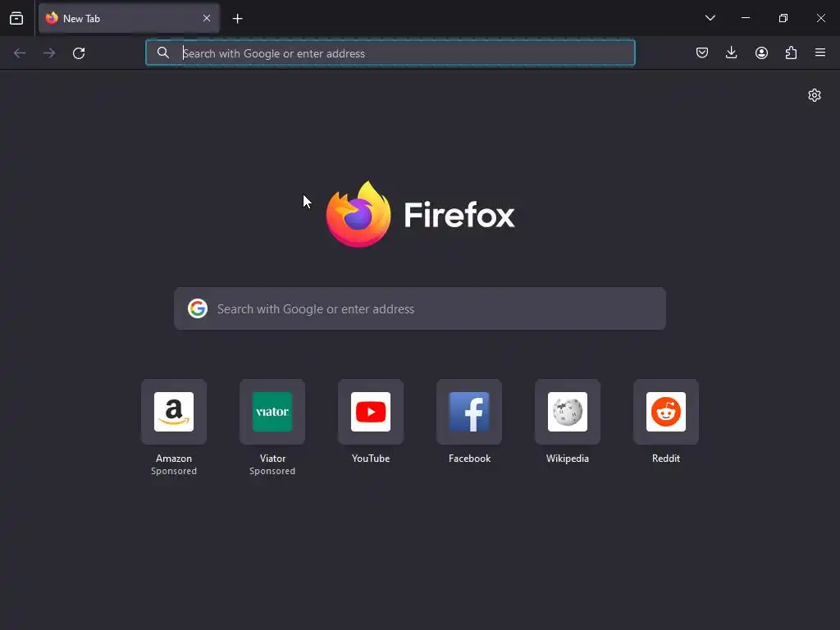
Task: Click the Google icon in search box
Action: 198,308
